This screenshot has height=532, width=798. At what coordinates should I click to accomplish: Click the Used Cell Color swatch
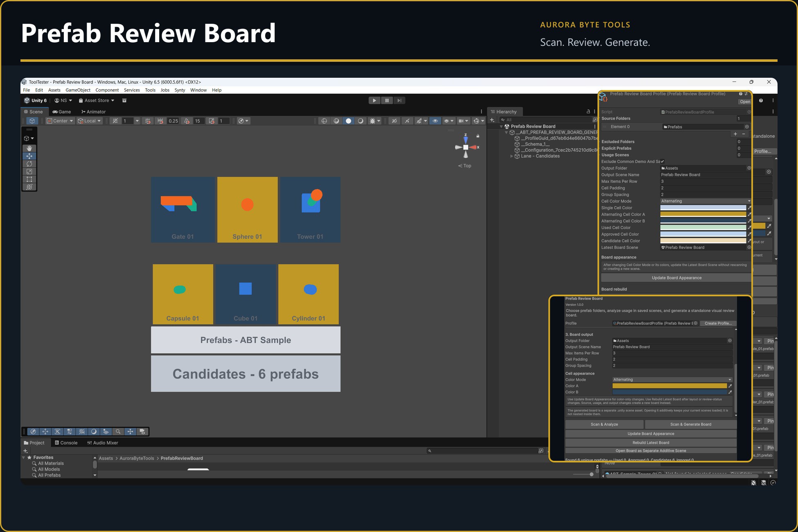click(x=703, y=228)
